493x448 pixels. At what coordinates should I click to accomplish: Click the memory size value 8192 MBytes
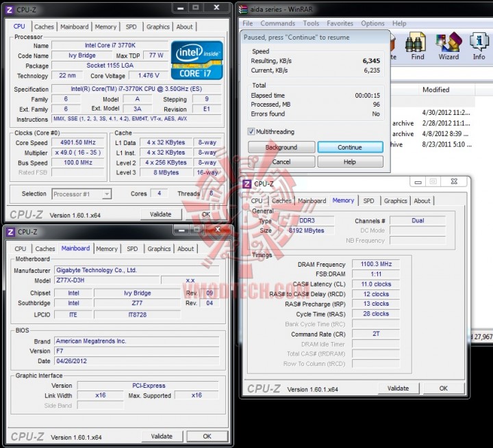point(306,230)
